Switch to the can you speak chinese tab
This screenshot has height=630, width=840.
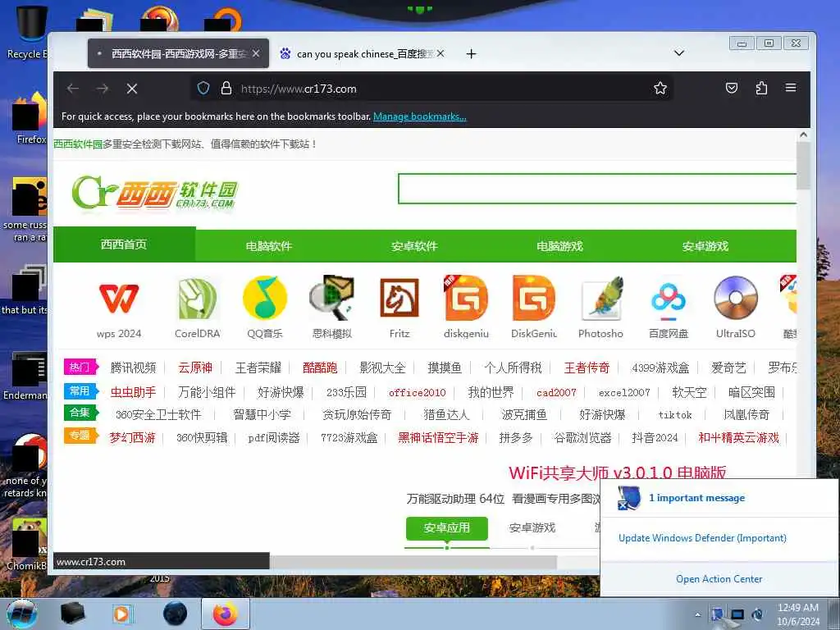point(362,53)
